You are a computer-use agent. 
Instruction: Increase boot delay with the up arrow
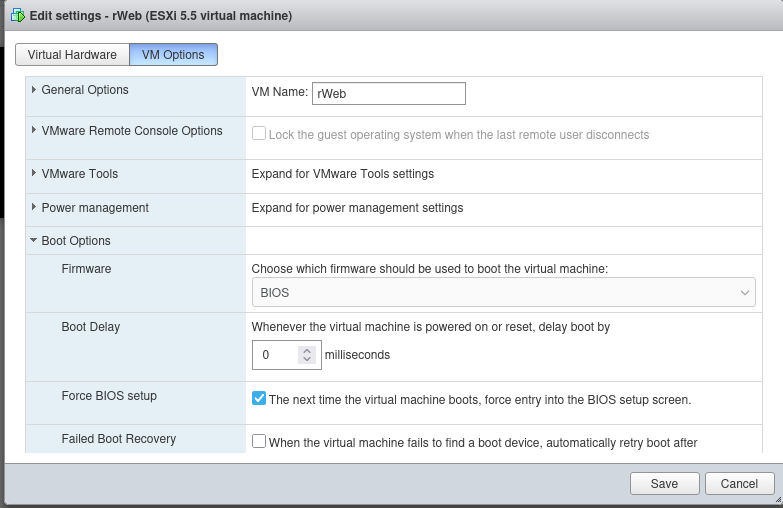click(307, 350)
